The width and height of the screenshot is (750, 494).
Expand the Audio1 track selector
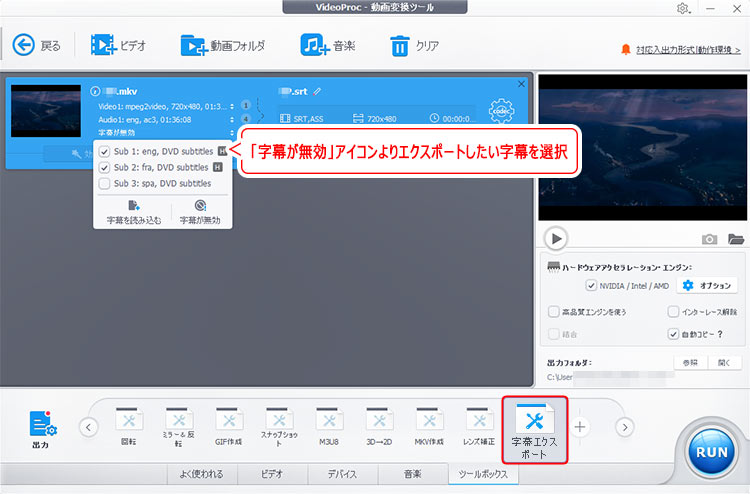[232, 120]
